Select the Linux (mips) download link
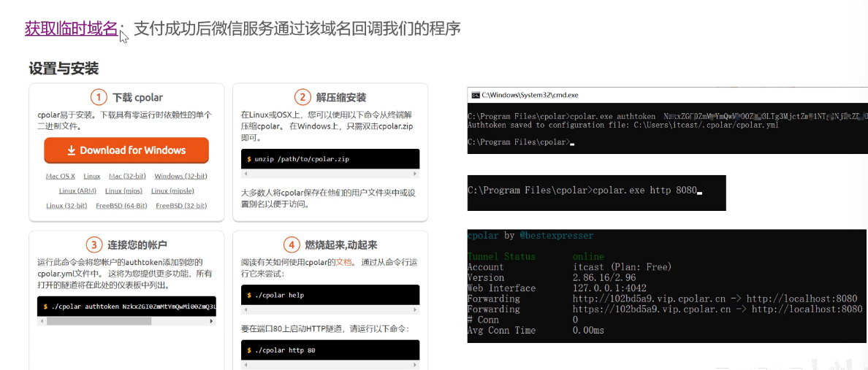The image size is (868, 370). pyautogui.click(x=124, y=190)
